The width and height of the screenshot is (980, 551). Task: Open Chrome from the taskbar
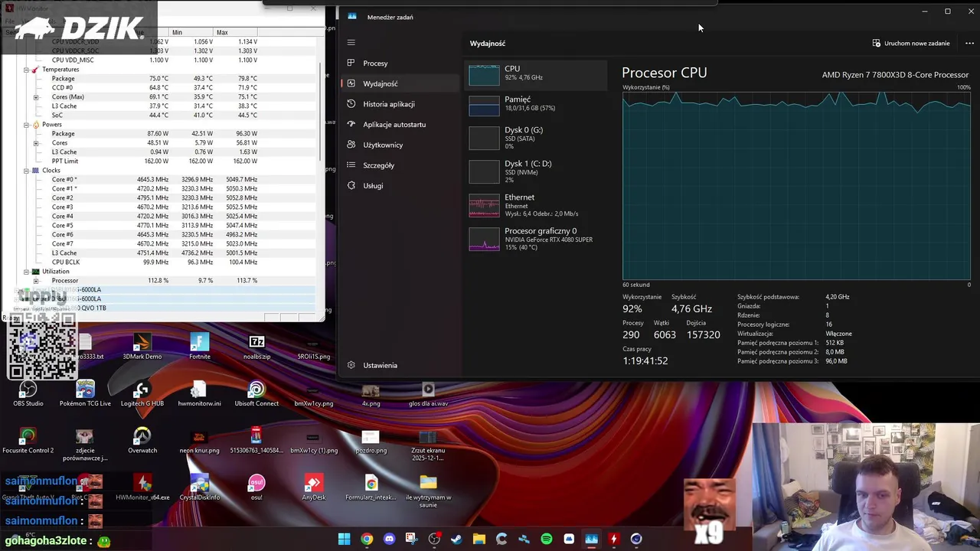[x=367, y=539]
